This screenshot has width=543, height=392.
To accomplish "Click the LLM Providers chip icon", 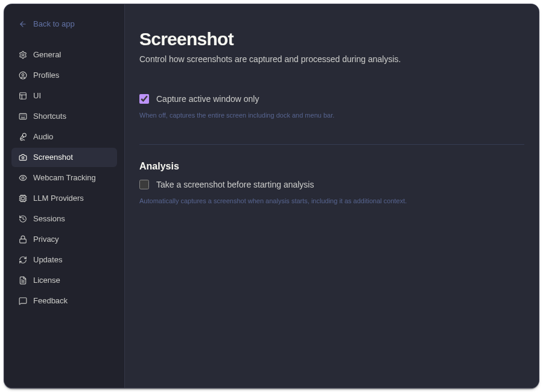I will 23,198.
